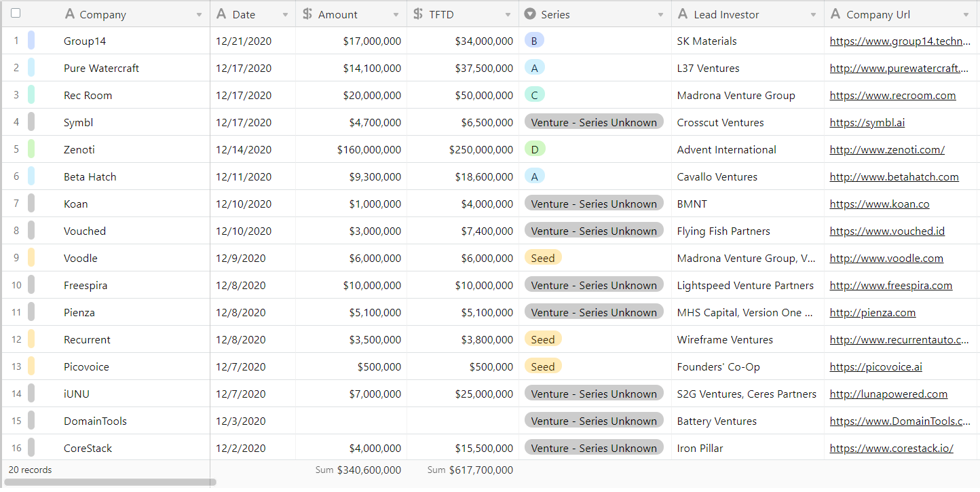980x492 pixels.
Task: Select the Iron Pillar lead investor cell
Action: point(748,448)
